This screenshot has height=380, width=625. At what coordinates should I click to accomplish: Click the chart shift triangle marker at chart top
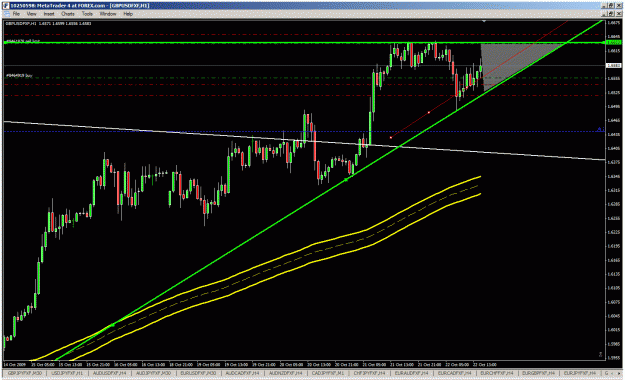[484, 21]
